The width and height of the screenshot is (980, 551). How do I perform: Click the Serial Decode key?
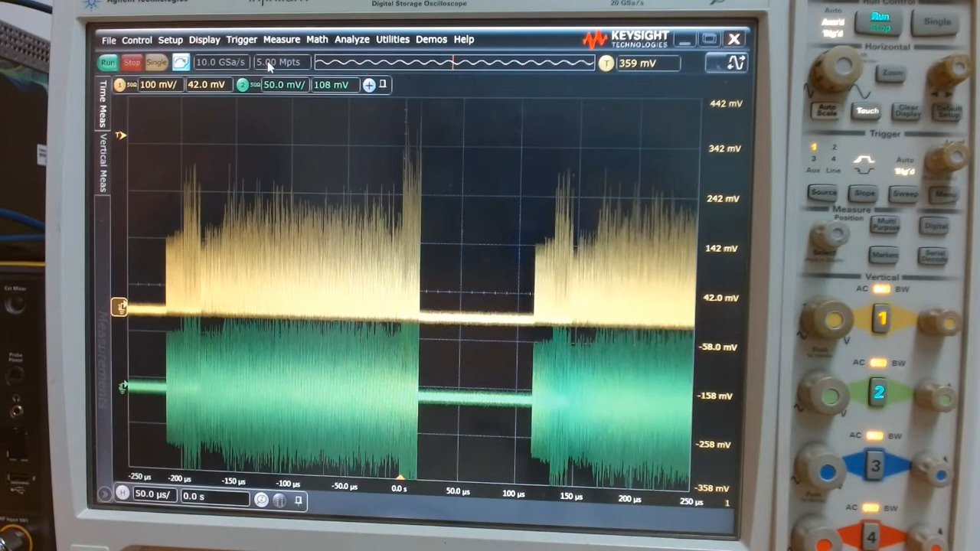click(x=933, y=256)
